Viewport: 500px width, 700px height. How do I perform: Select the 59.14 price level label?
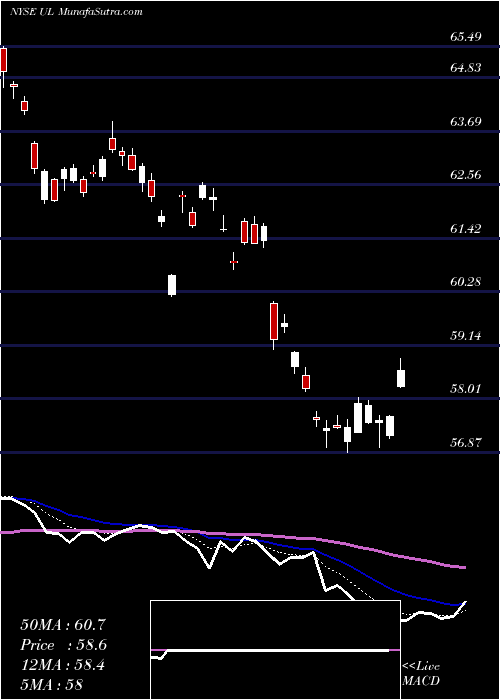[x=466, y=335]
